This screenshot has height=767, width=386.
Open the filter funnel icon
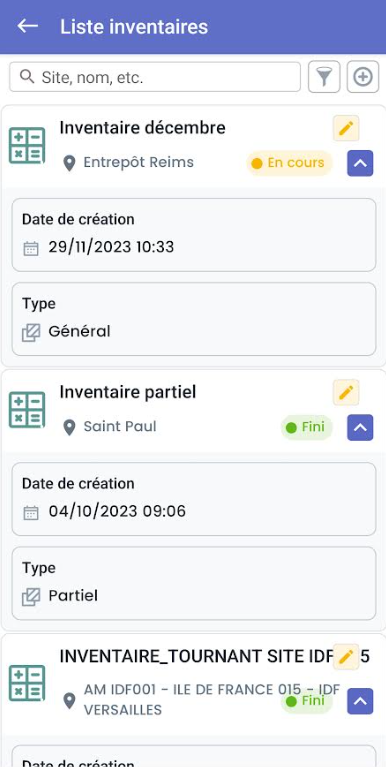pos(324,77)
